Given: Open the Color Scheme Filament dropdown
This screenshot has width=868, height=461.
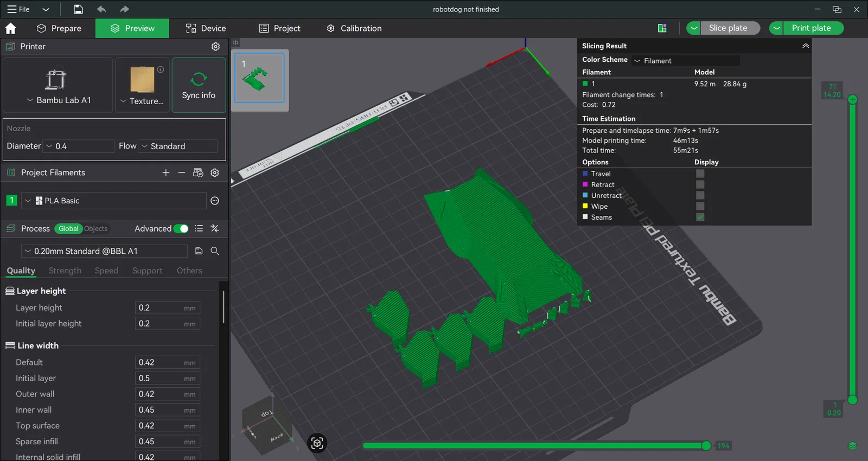Looking at the screenshot, I should click(x=686, y=61).
